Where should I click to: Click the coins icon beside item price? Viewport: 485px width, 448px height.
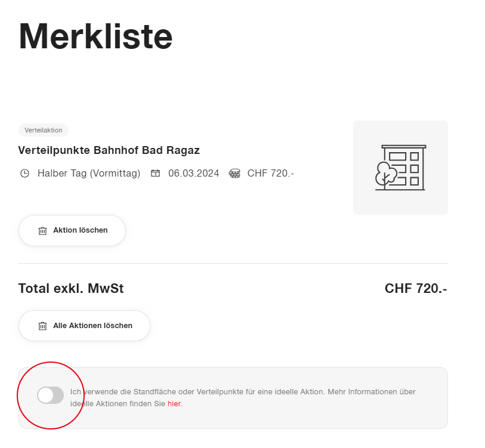click(x=234, y=174)
